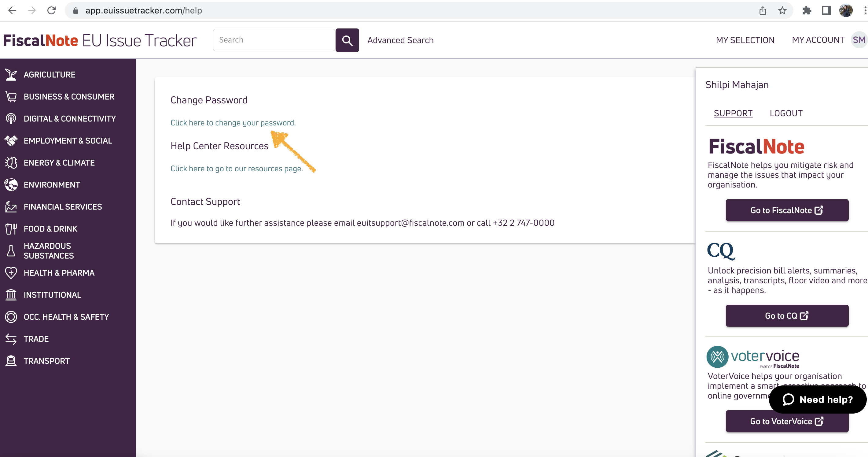Click the 'Contact Support' heading
The width and height of the screenshot is (868, 457).
pyautogui.click(x=205, y=202)
